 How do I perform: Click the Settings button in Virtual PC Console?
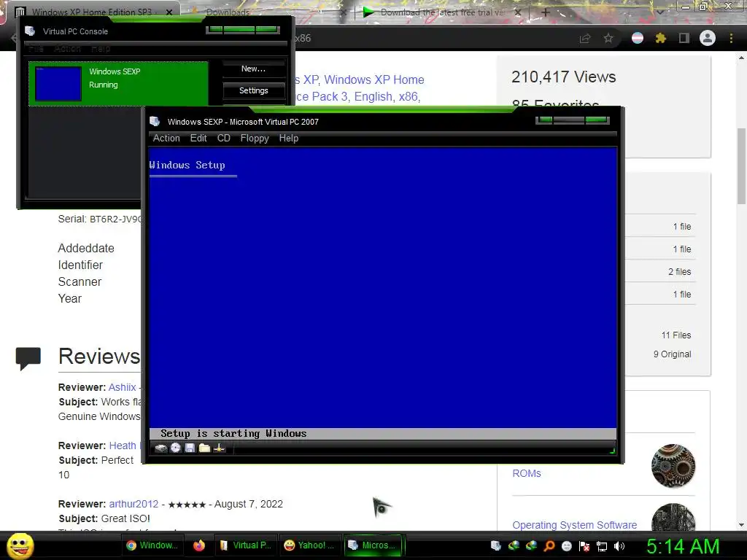pos(253,90)
